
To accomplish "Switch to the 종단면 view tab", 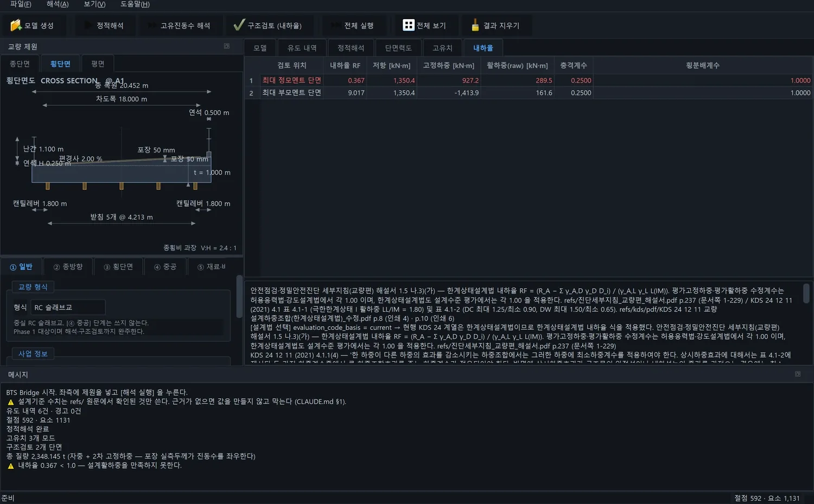I will [20, 64].
